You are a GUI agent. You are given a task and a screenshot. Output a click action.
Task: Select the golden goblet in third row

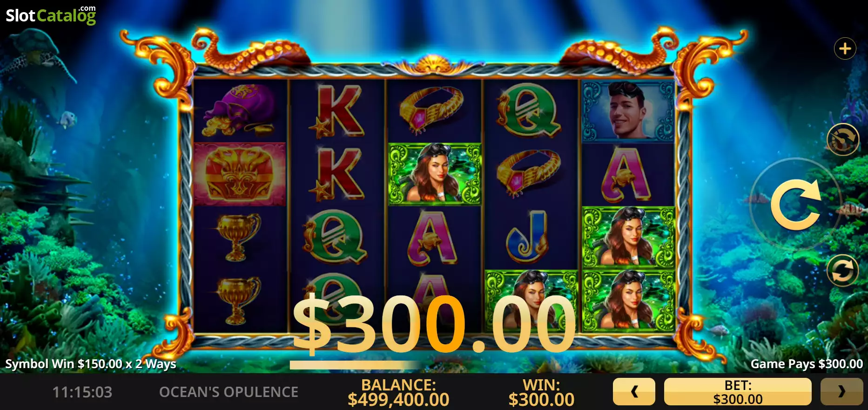coord(238,237)
